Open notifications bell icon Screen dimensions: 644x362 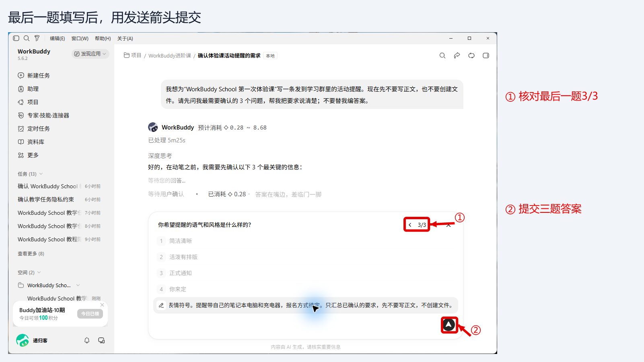[x=87, y=341]
